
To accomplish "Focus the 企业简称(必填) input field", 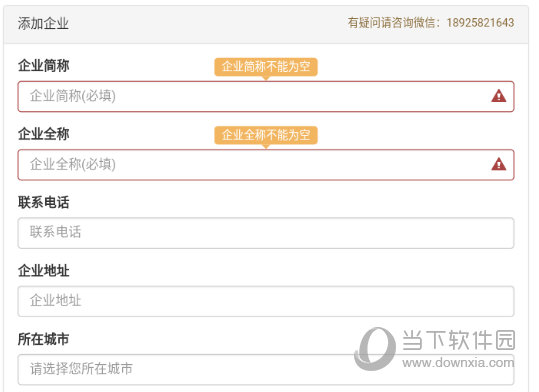I will [266, 96].
